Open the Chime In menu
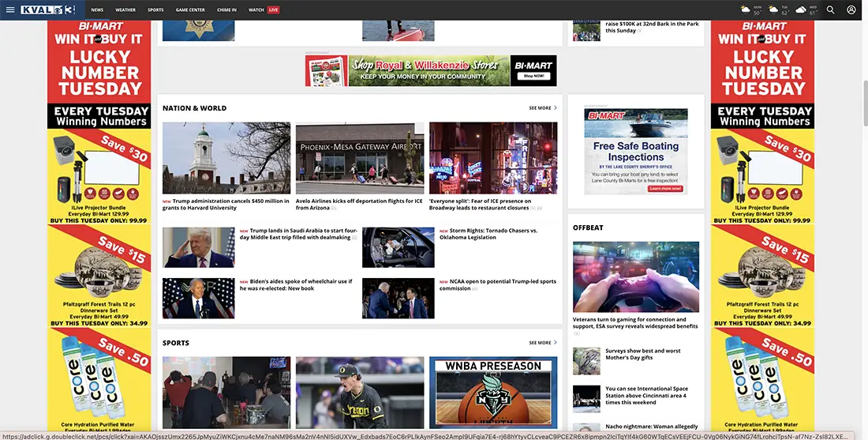 [x=227, y=10]
